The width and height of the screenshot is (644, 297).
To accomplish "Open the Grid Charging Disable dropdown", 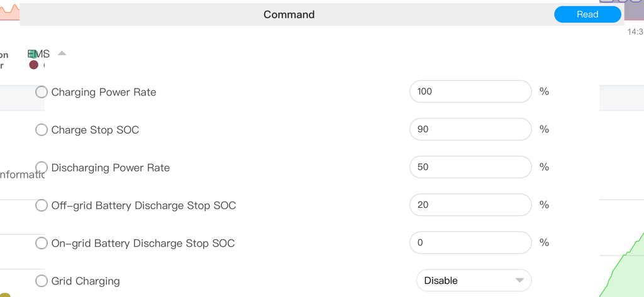I will (474, 280).
